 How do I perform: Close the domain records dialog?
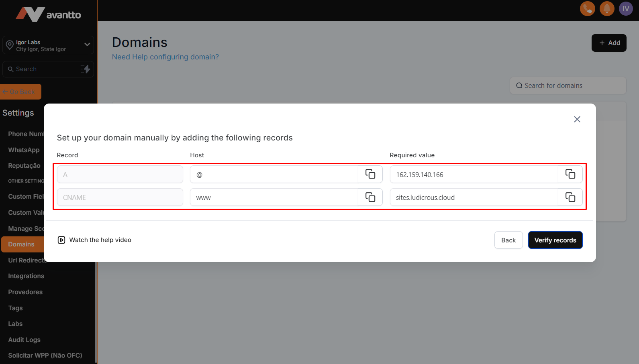click(x=577, y=119)
